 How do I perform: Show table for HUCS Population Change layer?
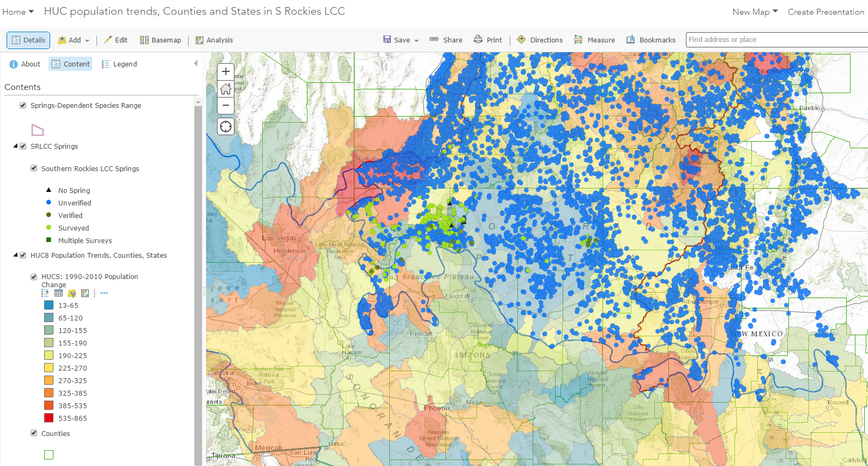[x=58, y=293]
